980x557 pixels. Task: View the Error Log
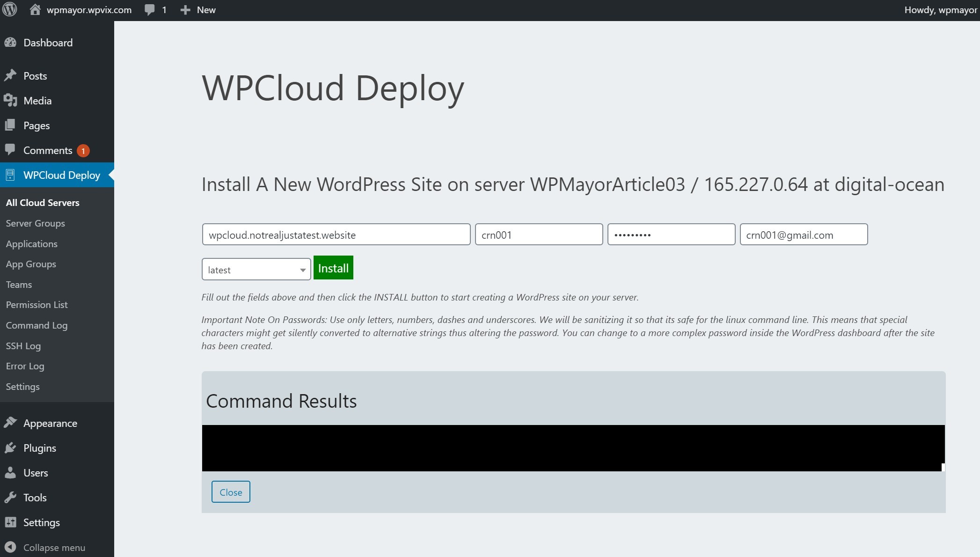(25, 366)
